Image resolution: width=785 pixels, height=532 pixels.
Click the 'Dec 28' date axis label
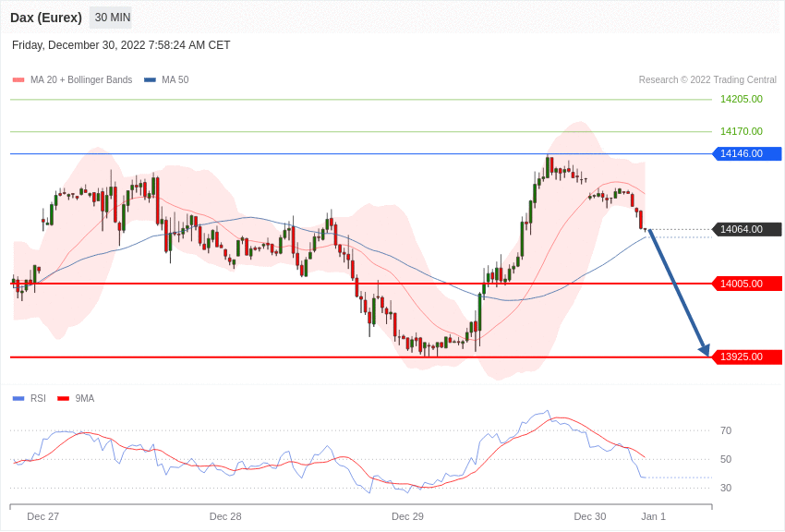pyautogui.click(x=225, y=517)
